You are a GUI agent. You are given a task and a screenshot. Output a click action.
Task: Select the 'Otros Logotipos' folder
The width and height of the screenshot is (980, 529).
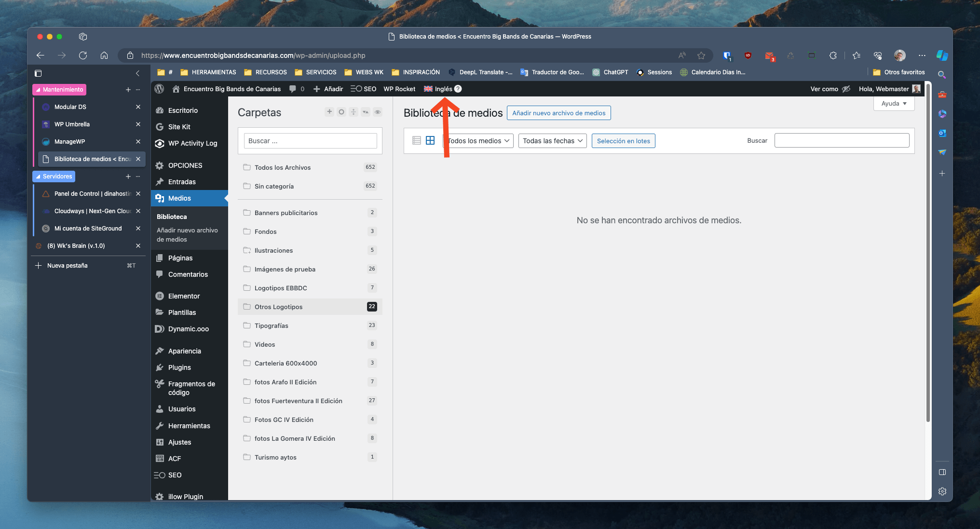coord(310,307)
